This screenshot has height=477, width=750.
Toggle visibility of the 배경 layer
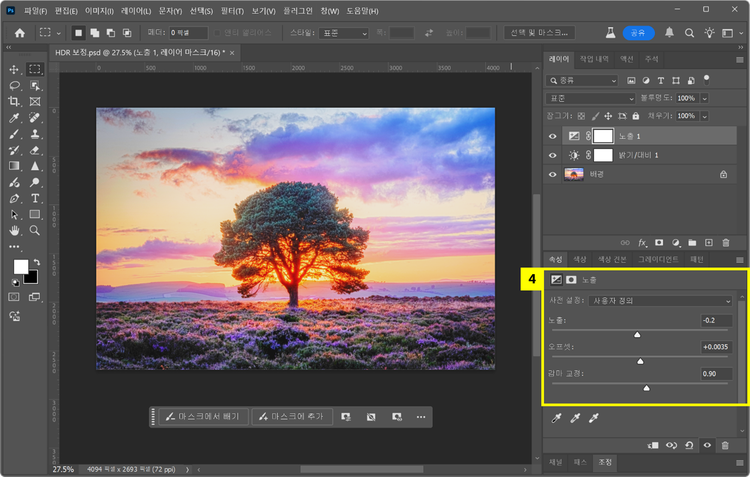(554, 174)
